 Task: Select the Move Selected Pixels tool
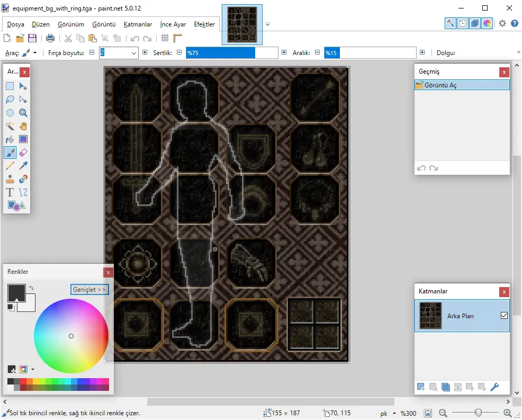pyautogui.click(x=23, y=86)
